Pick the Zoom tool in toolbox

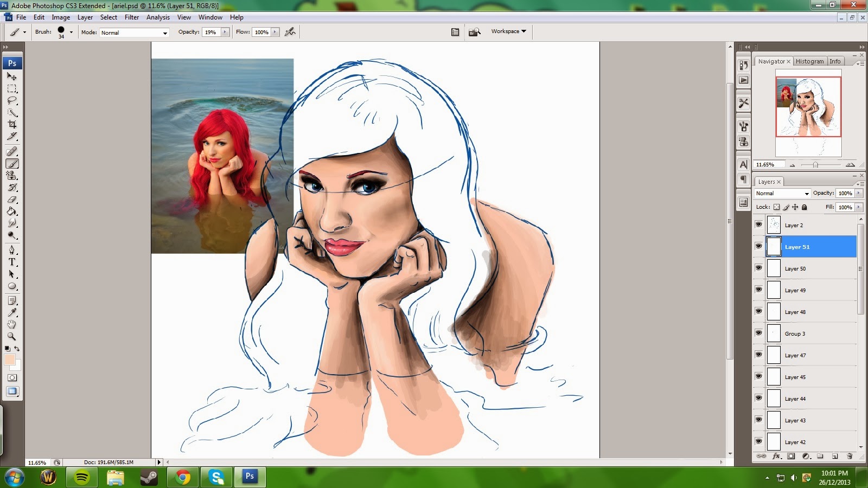click(x=12, y=336)
